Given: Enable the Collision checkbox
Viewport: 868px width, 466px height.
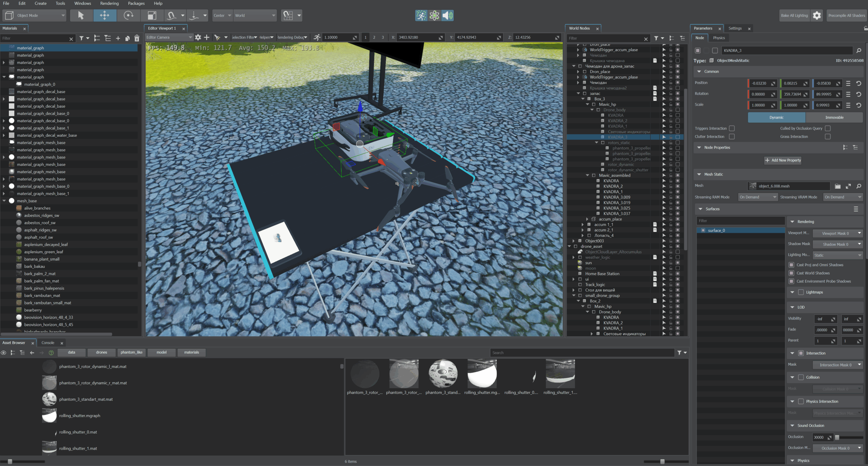Looking at the screenshot, I should point(801,377).
